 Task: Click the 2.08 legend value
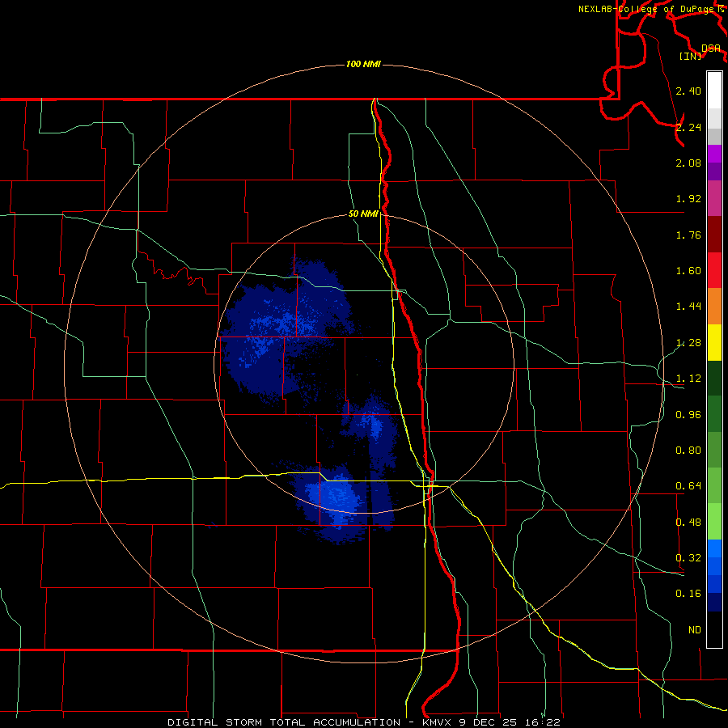[688, 163]
